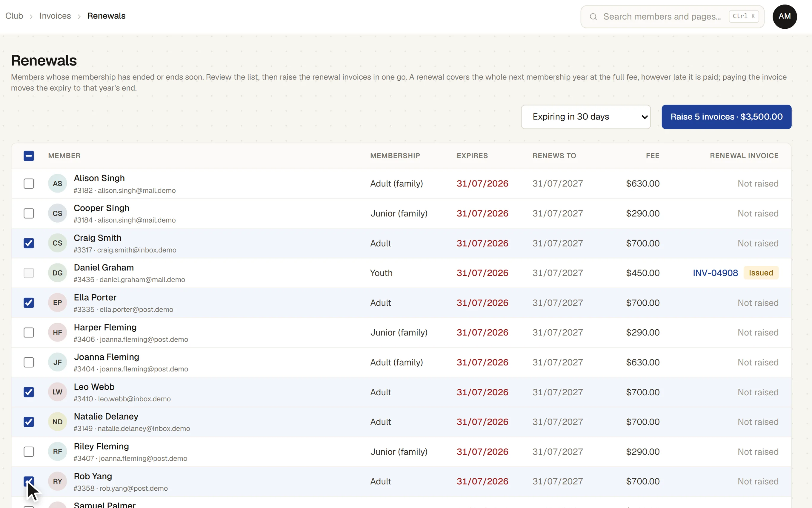Go to Club breadcrumb
Viewport: 812px width, 508px height.
click(14, 16)
